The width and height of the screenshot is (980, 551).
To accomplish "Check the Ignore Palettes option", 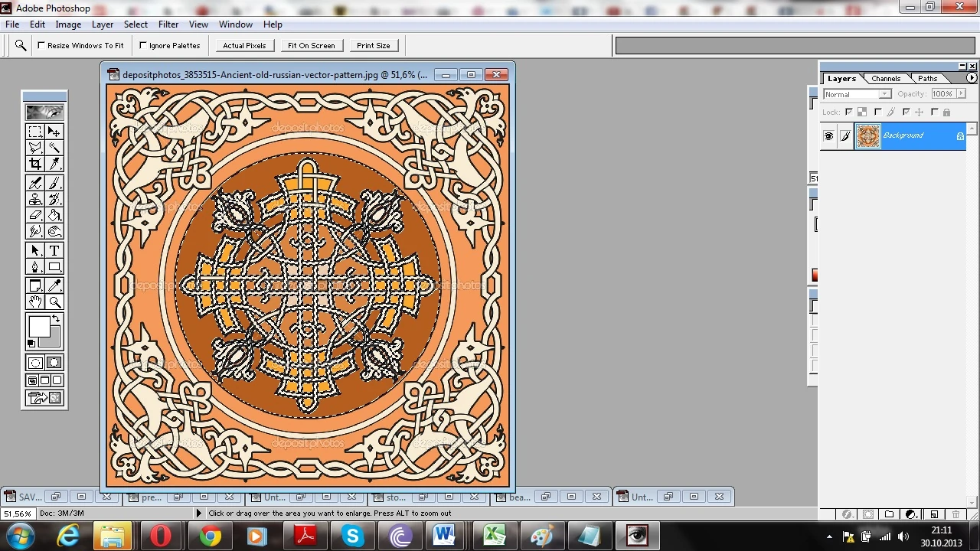I will (x=143, y=45).
